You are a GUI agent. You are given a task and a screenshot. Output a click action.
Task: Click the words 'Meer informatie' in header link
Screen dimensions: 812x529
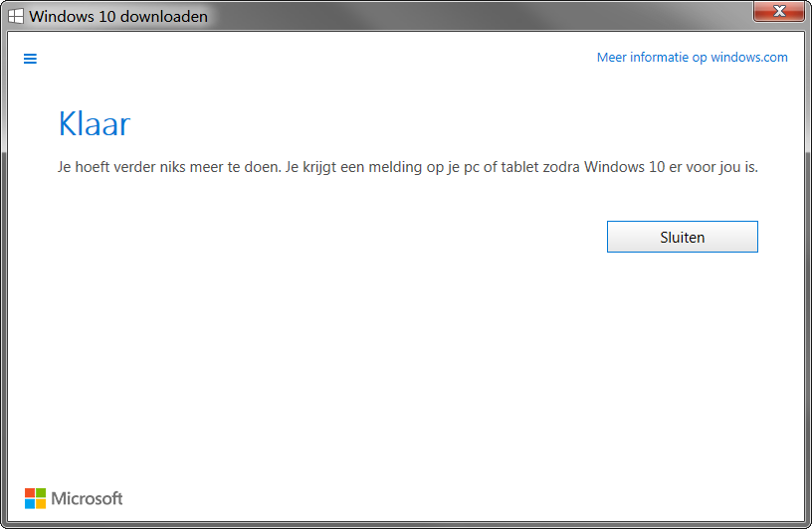[643, 58]
